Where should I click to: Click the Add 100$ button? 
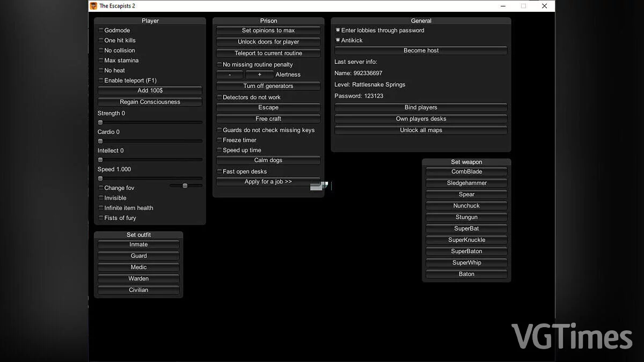tap(150, 91)
